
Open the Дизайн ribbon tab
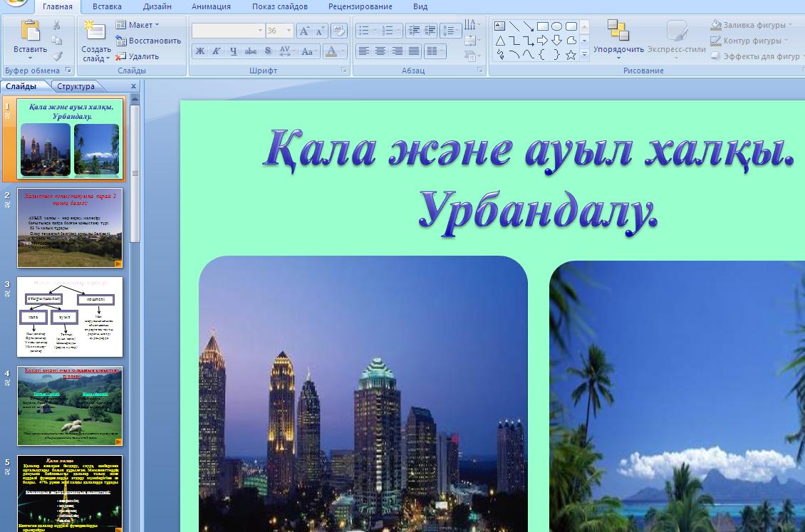(x=157, y=6)
